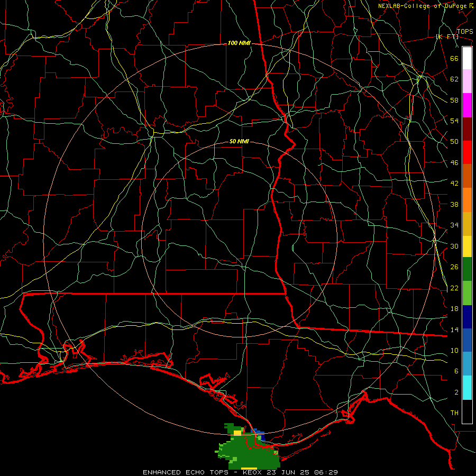Click the legend value "62"
Viewport: 476px width, 476px height.
click(454, 79)
